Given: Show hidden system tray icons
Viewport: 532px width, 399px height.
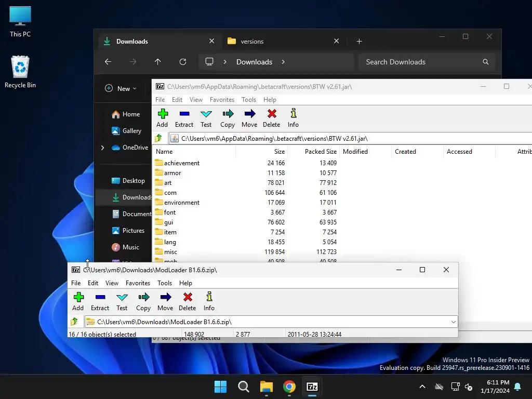Looking at the screenshot, I should pos(422,387).
